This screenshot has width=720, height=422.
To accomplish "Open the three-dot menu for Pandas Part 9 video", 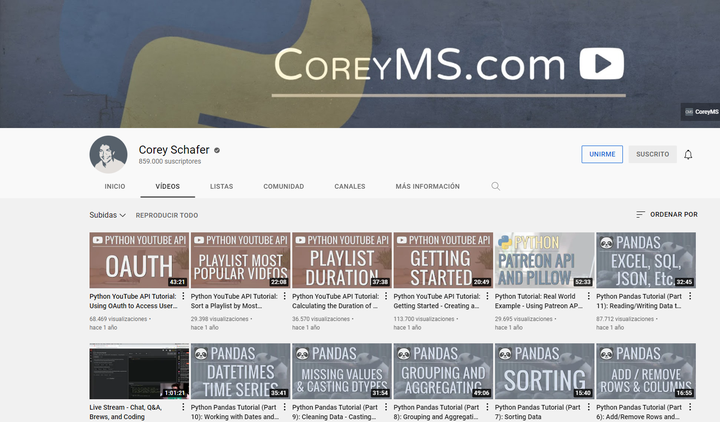I will click(386, 407).
